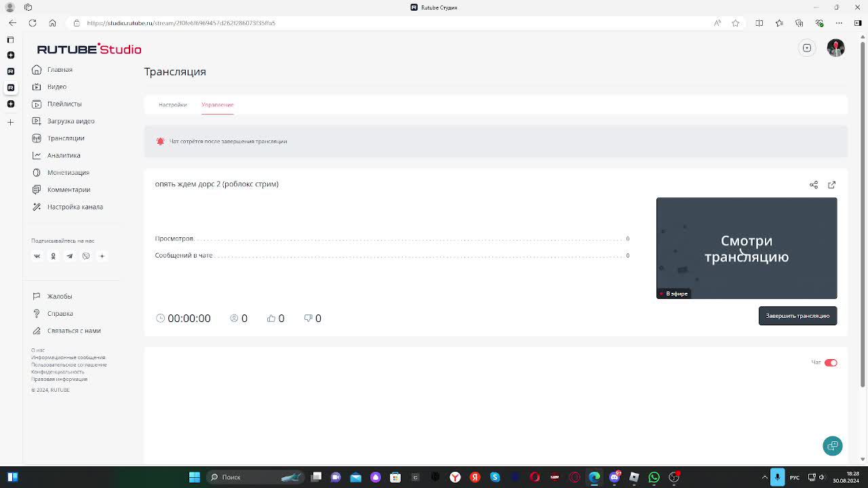Add new browser sidebar tab plus

tap(10, 122)
